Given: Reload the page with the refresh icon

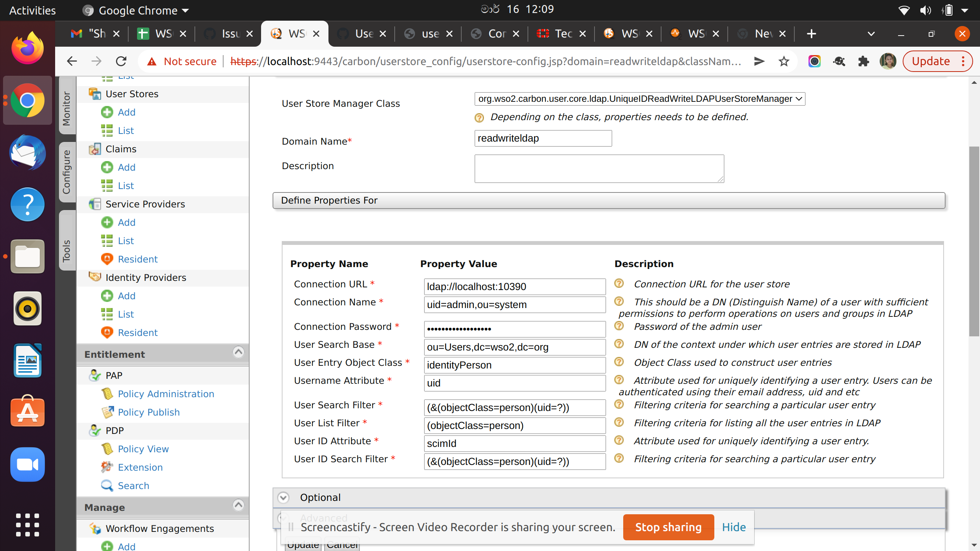Looking at the screenshot, I should [x=121, y=61].
